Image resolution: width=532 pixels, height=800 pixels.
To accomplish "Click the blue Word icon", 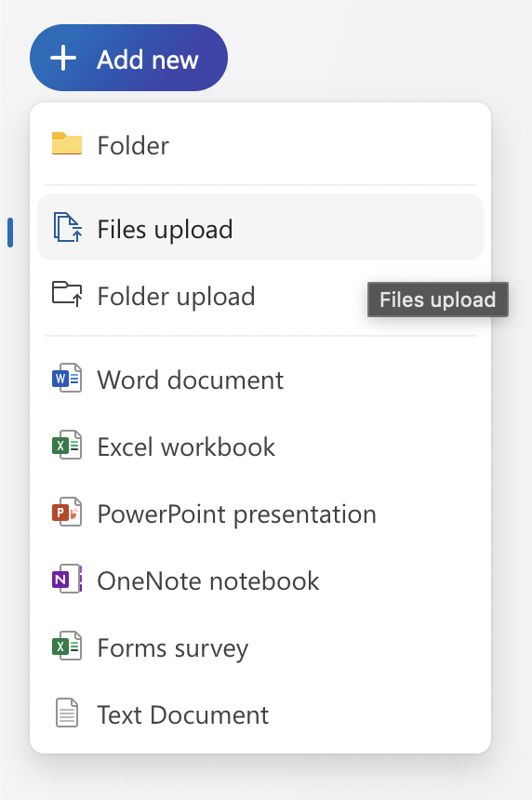I will [67, 378].
